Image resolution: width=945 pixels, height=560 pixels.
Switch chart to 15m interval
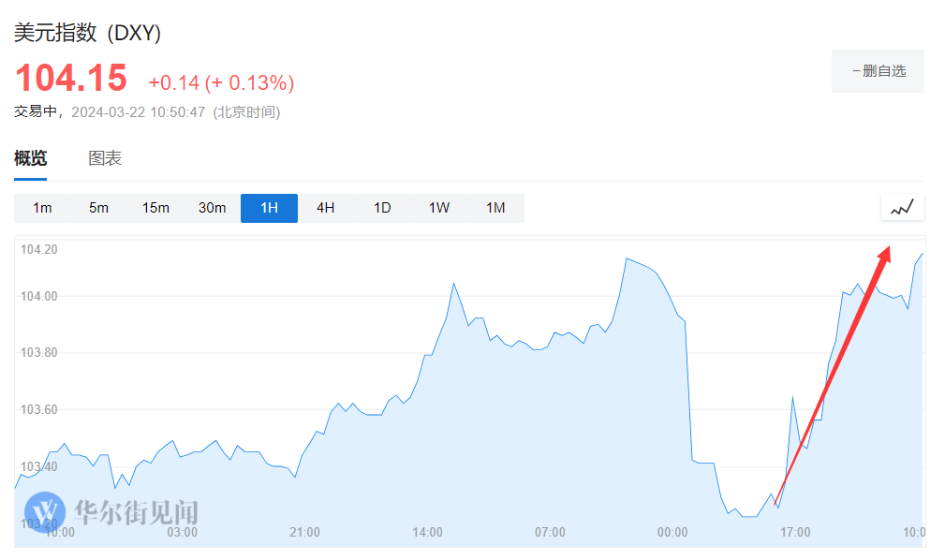155,208
